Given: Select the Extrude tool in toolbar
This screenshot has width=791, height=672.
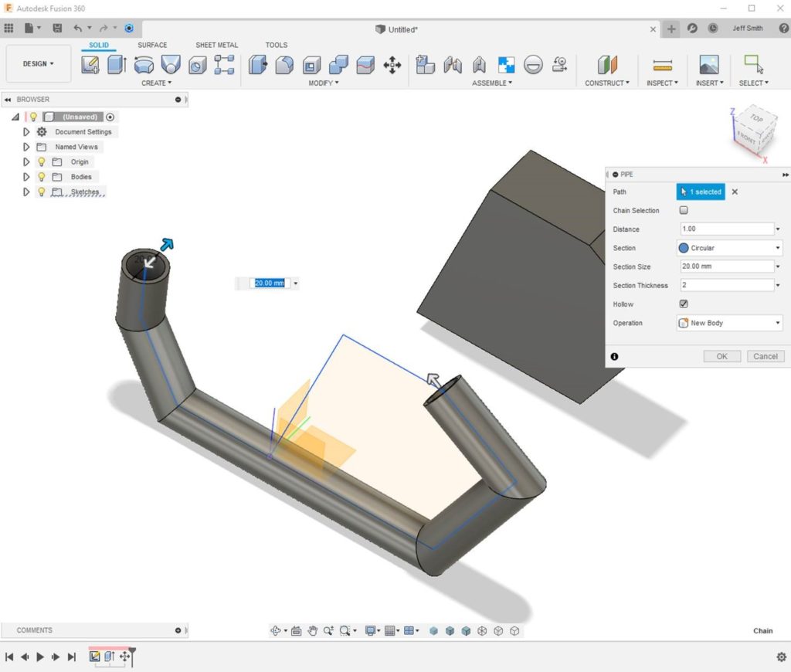Looking at the screenshot, I should 117,65.
